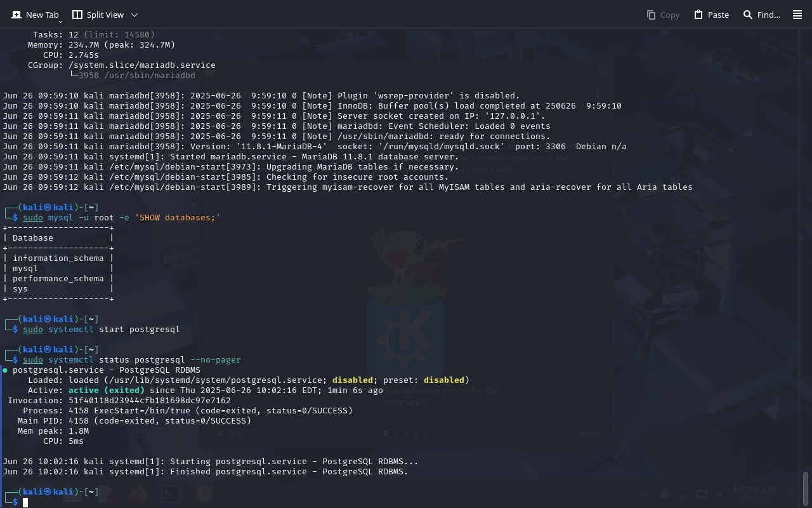The width and height of the screenshot is (812, 508).
Task: Click 'Upgrading MariaDB tables if necessary' line
Action: [x=231, y=167]
